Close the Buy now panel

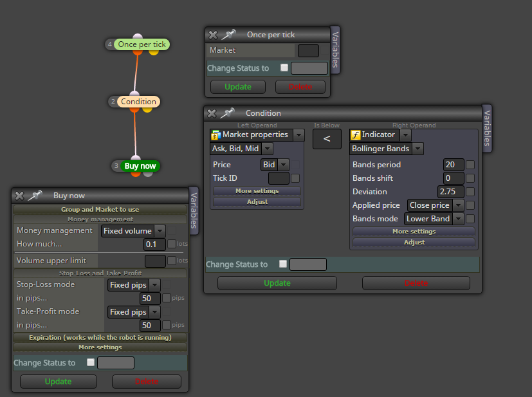point(19,196)
